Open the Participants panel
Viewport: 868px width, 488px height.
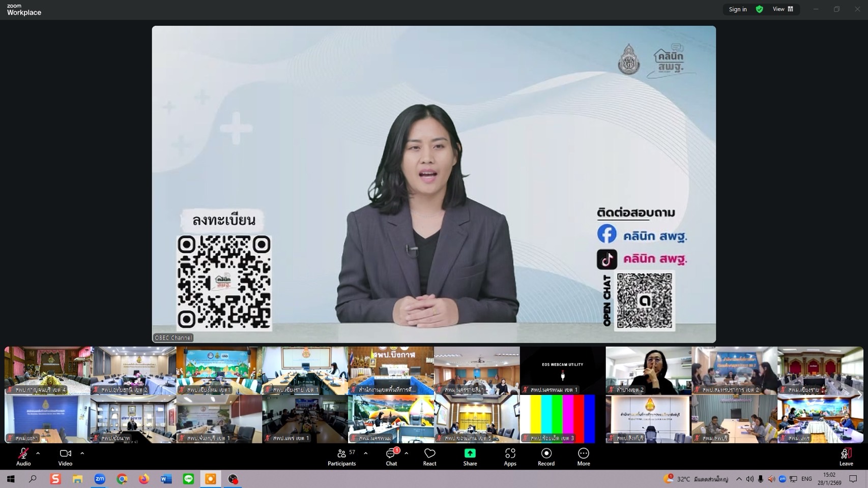pos(342,456)
